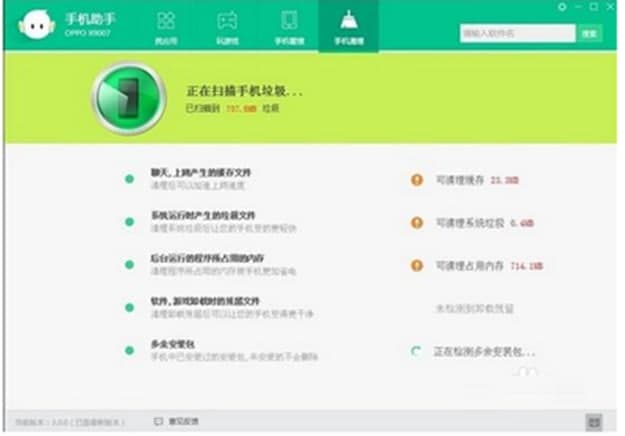Select the background programs memory title
The width and height of the screenshot is (625, 436).
click(207, 258)
